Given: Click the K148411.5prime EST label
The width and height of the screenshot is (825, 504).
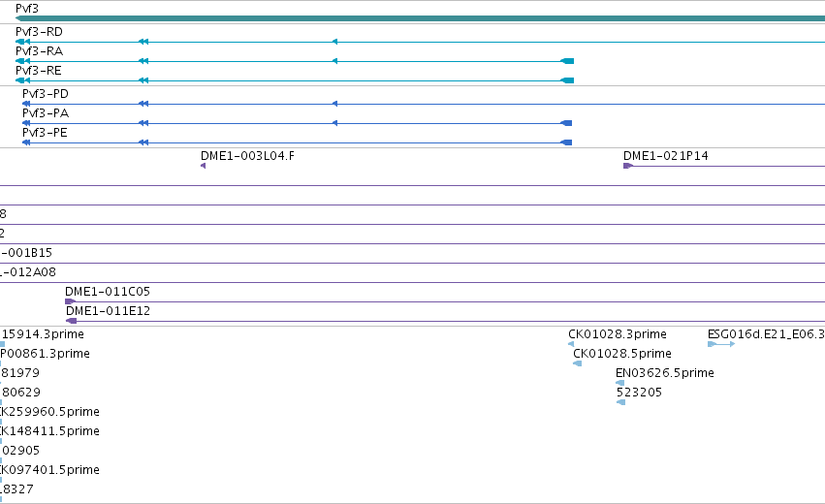Looking at the screenshot, I should (x=50, y=431).
